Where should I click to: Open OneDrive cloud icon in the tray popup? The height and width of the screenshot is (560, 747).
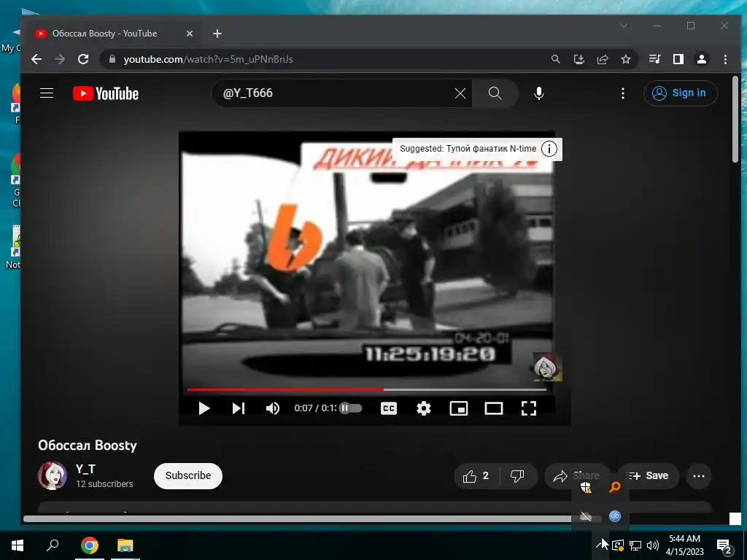click(586, 517)
